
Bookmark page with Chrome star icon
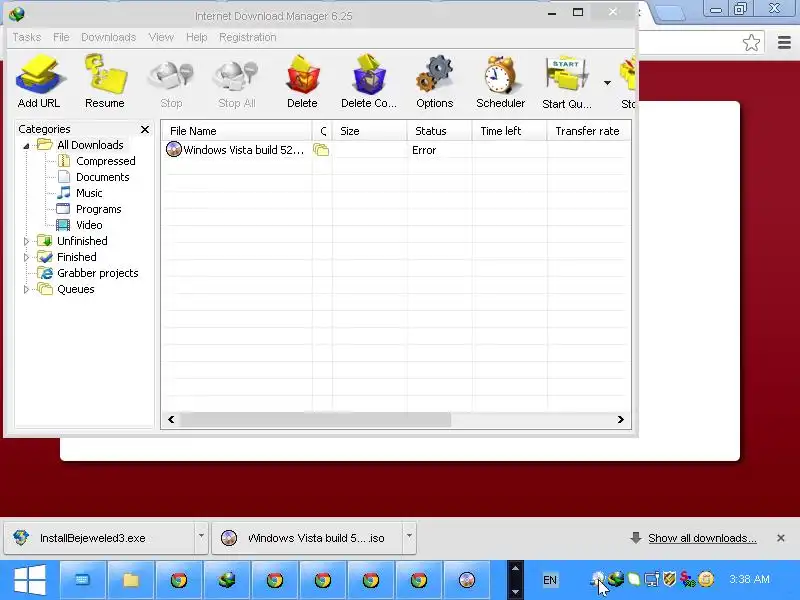tap(751, 43)
